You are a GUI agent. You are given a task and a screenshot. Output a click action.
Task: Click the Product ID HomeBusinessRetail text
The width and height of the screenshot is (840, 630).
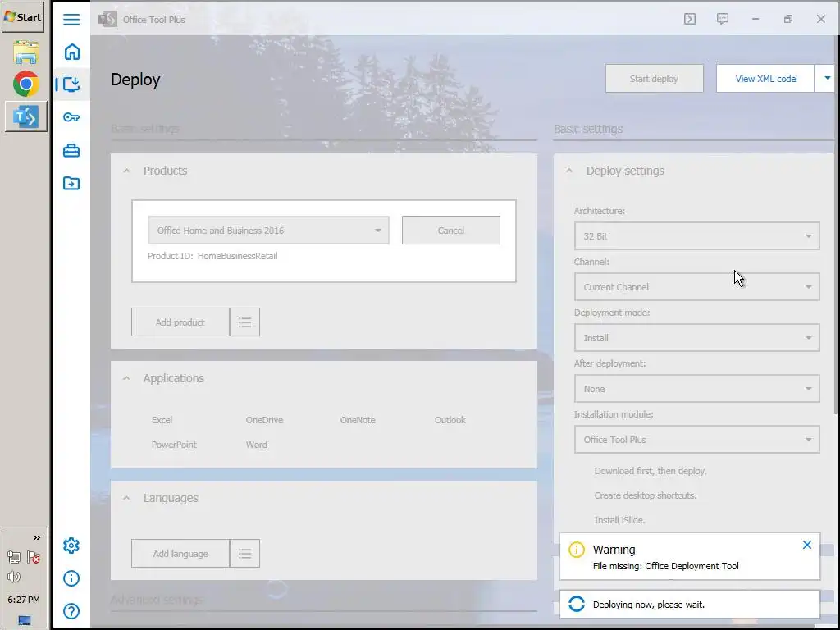pos(212,256)
